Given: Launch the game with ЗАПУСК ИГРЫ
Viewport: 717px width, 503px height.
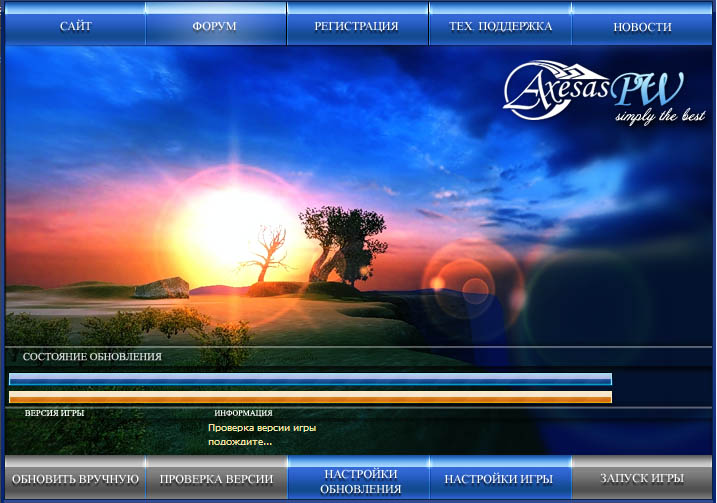Looking at the screenshot, I should [x=642, y=479].
